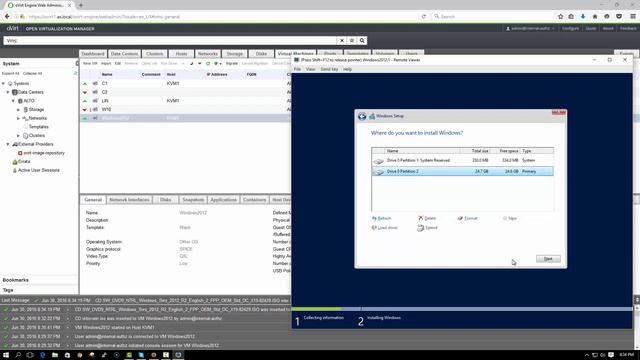640x360 pixels.
Task: Select VM row C1
Action: 186,83
